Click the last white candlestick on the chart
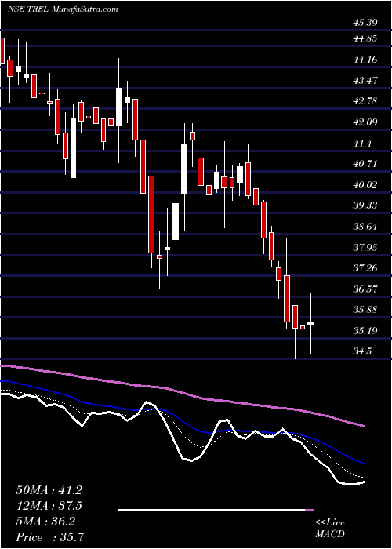 coord(310,323)
